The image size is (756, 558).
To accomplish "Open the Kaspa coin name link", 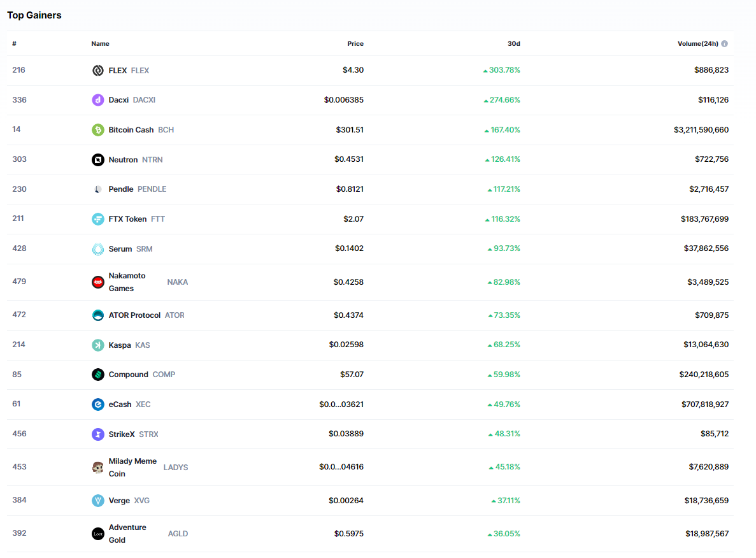I will tap(120, 345).
